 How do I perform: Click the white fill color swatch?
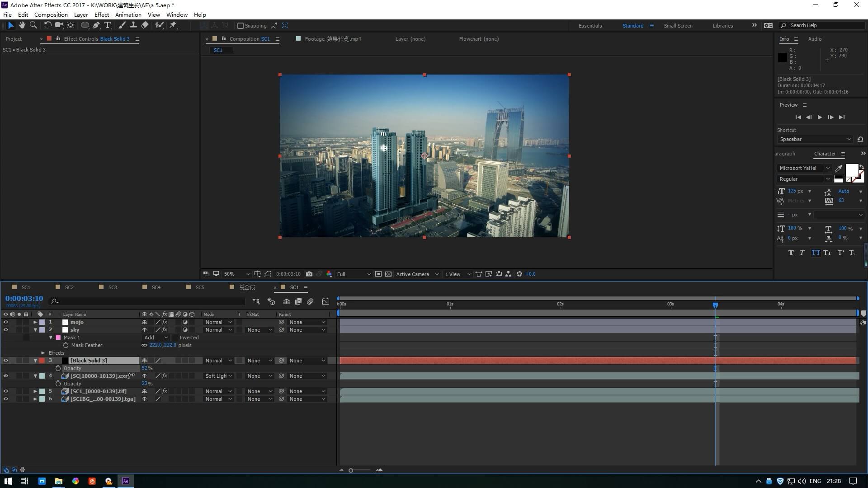(851, 170)
